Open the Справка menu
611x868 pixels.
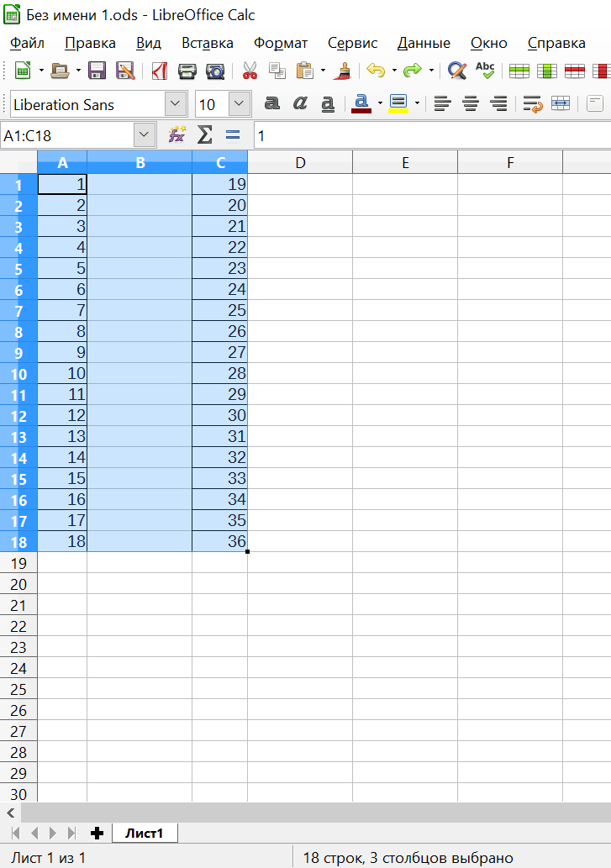click(556, 43)
